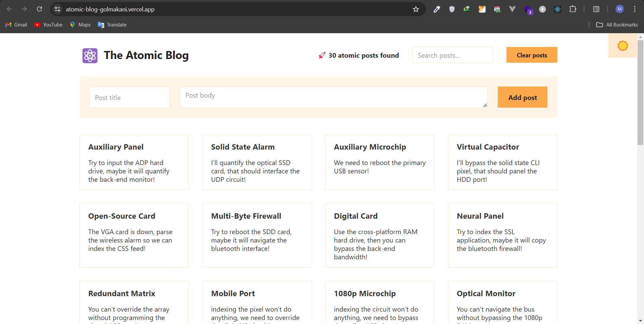Open Chrome's three-dot menu
Image resolution: width=644 pixels, height=324 pixels.
coord(635,9)
